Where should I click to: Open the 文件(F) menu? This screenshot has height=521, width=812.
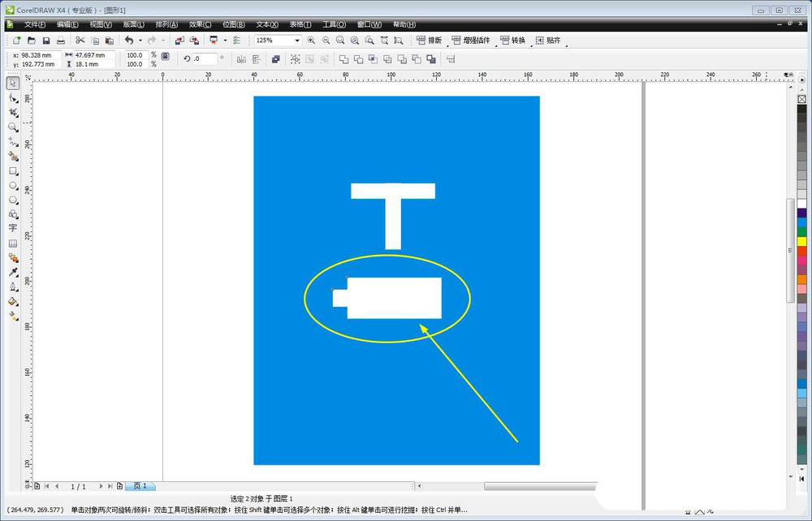point(35,24)
